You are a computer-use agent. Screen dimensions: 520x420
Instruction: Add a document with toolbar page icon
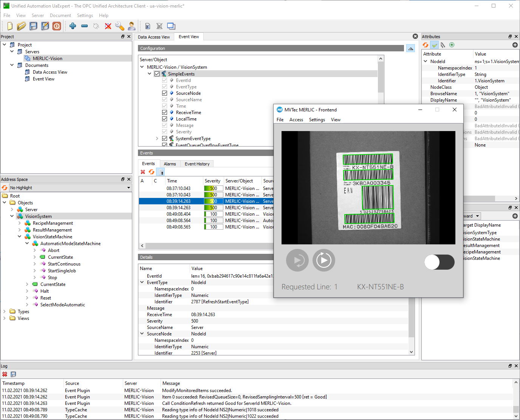tap(148, 26)
